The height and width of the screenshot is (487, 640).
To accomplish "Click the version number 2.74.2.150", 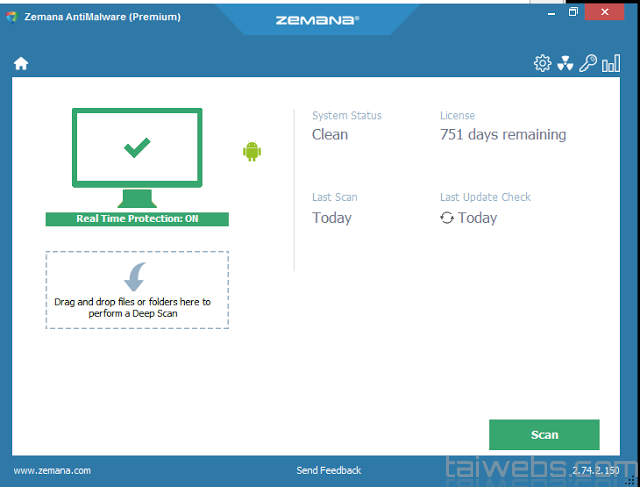I will (x=595, y=470).
